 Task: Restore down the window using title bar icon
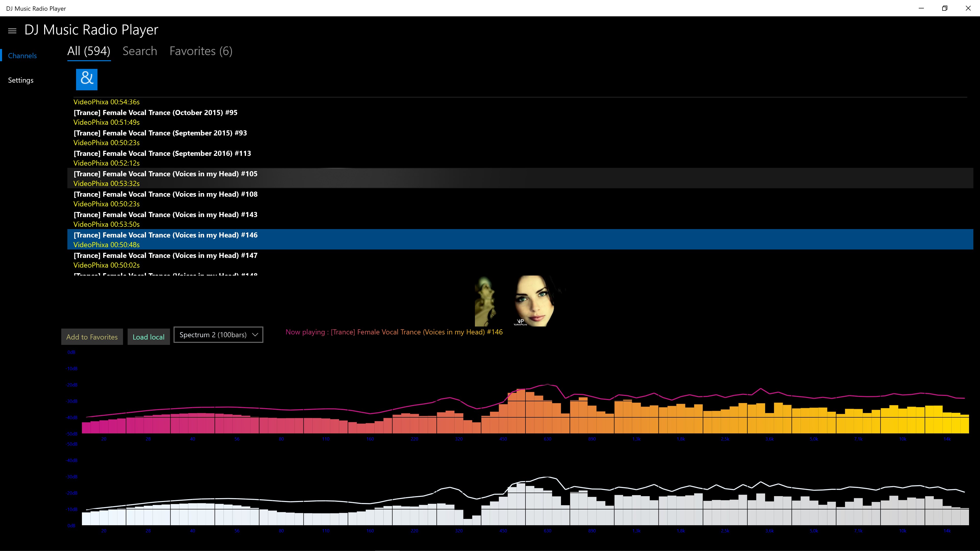click(x=944, y=8)
